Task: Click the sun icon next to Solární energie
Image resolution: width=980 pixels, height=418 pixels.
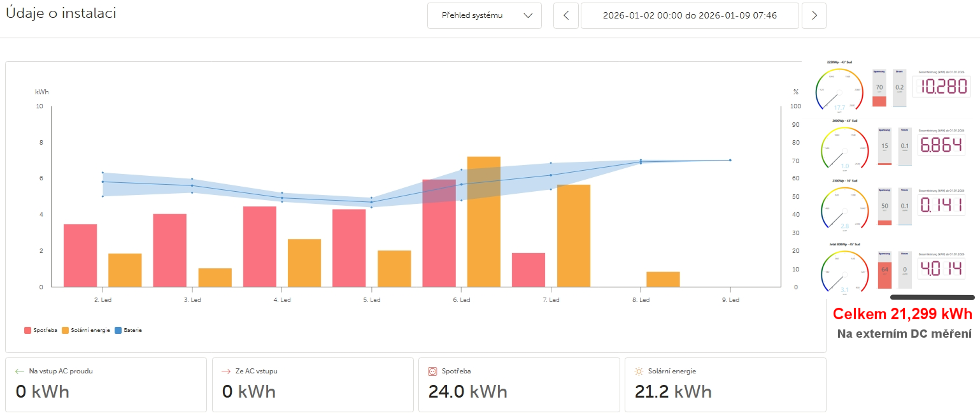Action: [x=639, y=371]
